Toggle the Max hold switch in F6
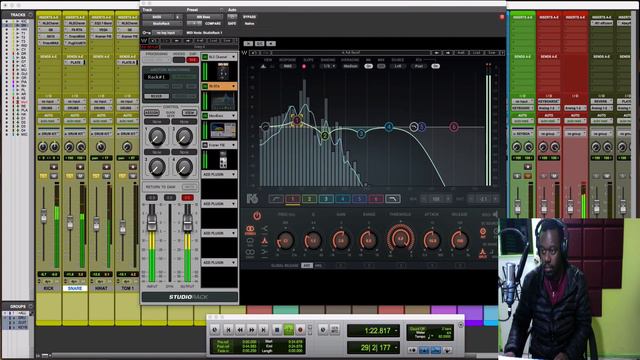 click(x=381, y=66)
